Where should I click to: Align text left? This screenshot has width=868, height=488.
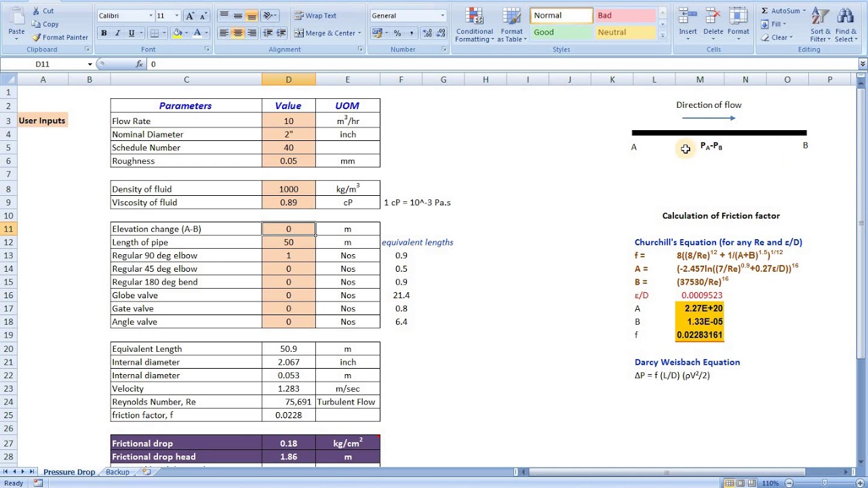[x=224, y=33]
